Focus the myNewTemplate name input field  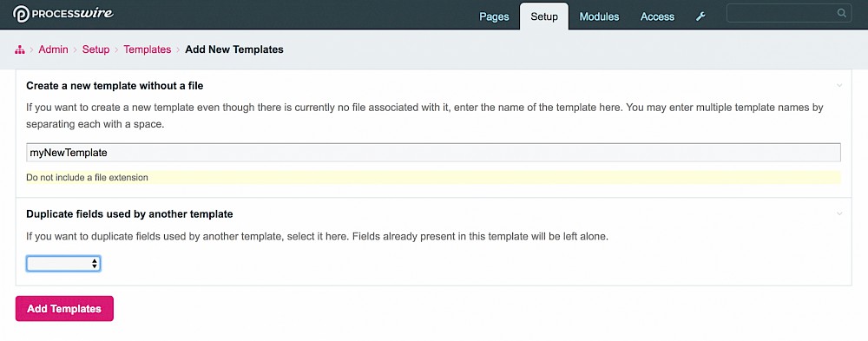point(433,153)
